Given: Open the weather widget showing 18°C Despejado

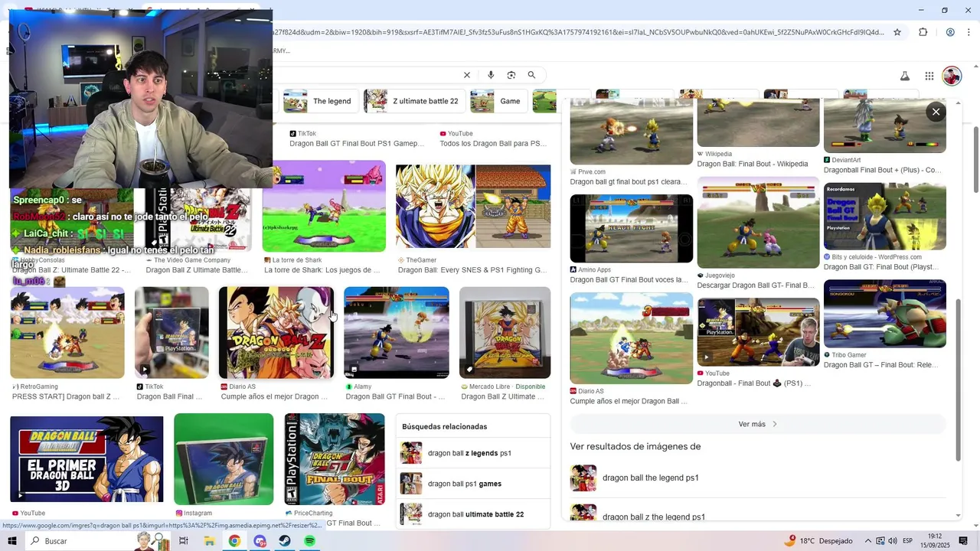Looking at the screenshot, I should click(818, 541).
